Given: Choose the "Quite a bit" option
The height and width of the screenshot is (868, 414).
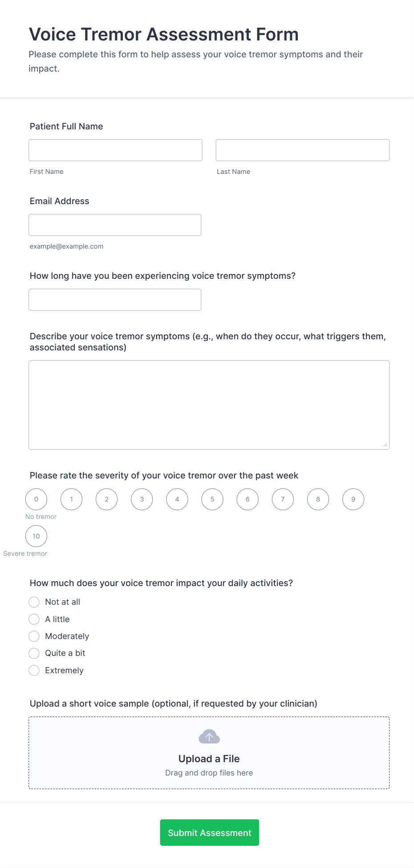Looking at the screenshot, I should [x=34, y=653].
